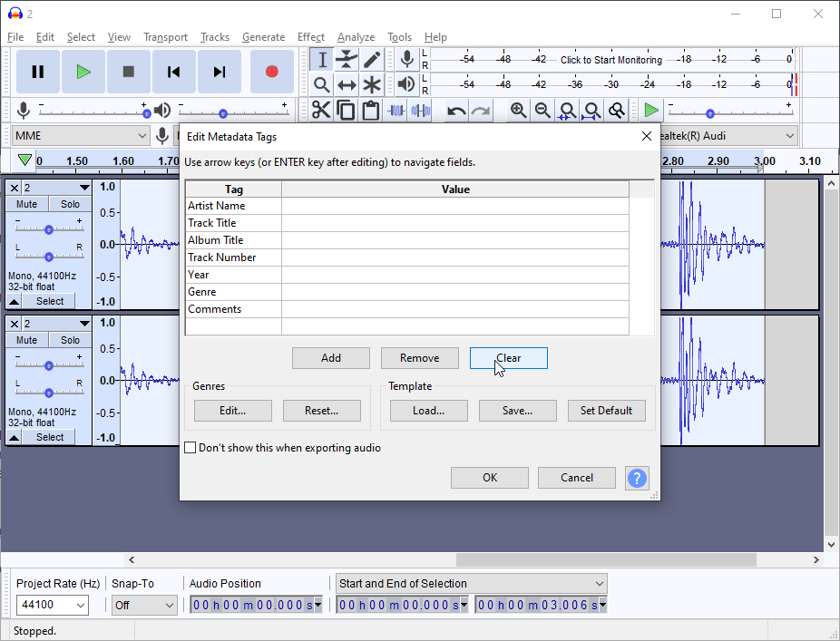The height and width of the screenshot is (641, 840).
Task: Open the Transport menu
Action: coord(165,37)
